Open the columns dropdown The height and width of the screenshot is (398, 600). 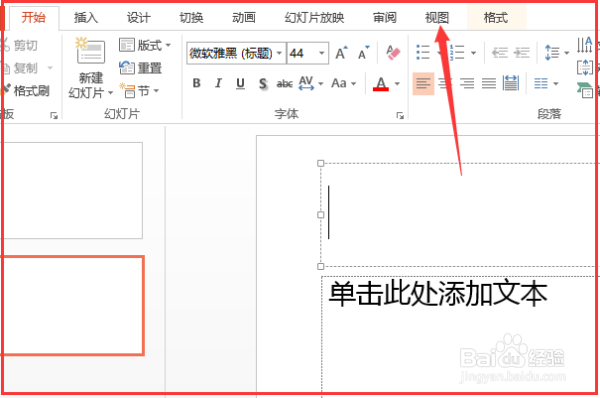coord(546,83)
